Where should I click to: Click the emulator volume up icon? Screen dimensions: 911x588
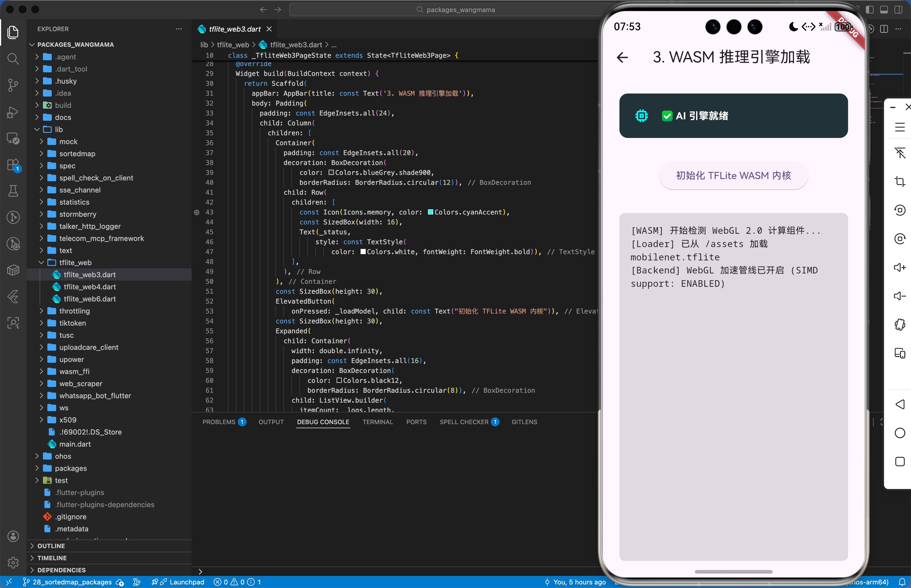(x=899, y=267)
